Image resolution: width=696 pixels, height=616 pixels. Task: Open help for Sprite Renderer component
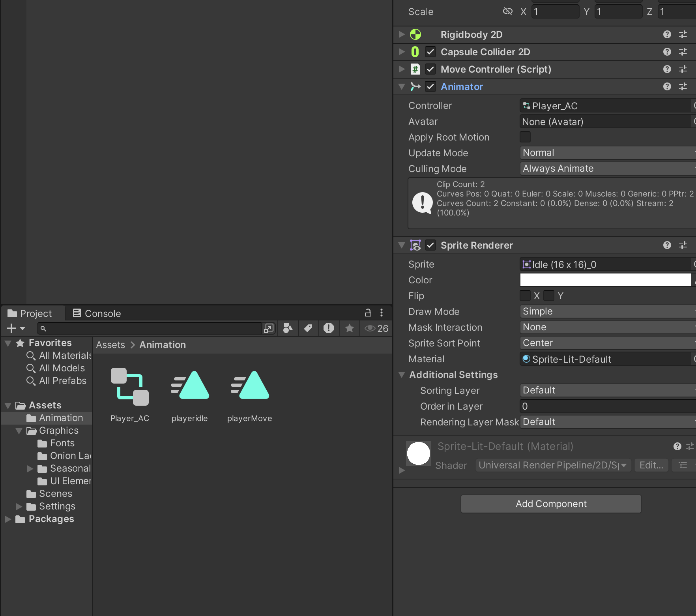pos(667,245)
